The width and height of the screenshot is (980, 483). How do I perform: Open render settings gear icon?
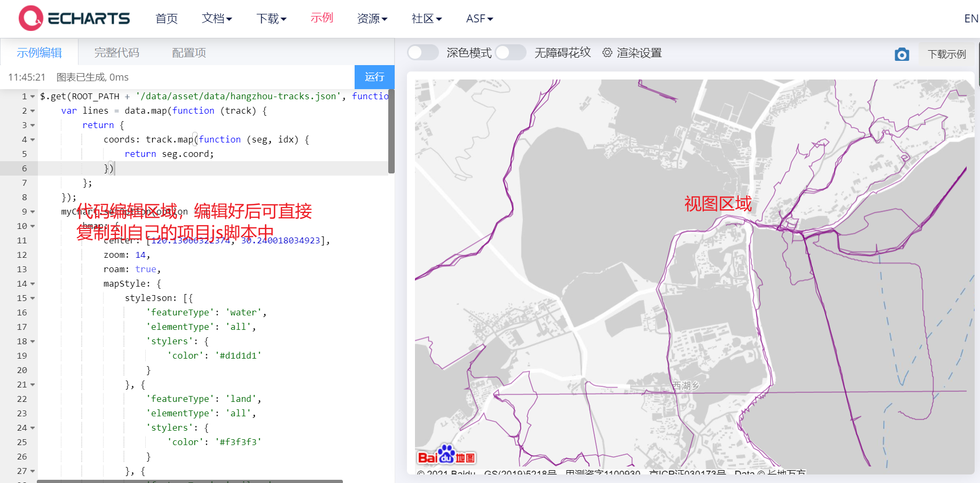pos(607,52)
